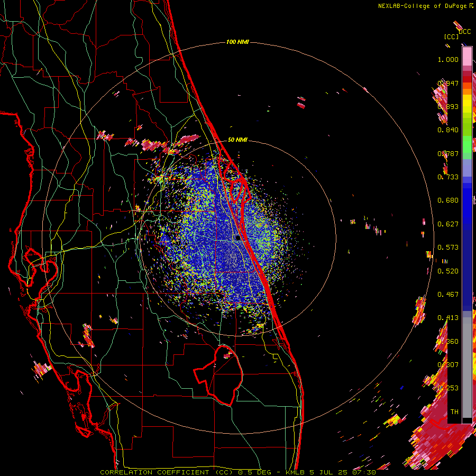The width and height of the screenshot is (476, 476).
Task: Select the 0.520 value on the color scale
Action: click(448, 271)
